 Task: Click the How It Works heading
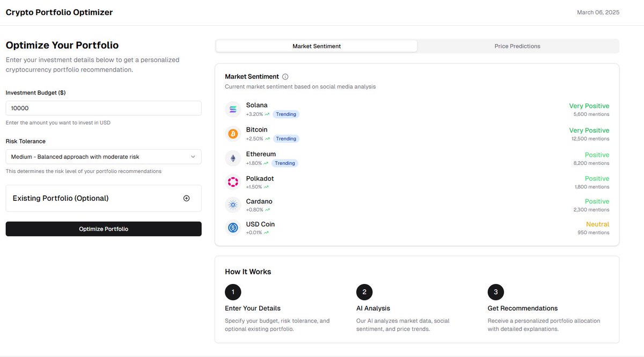click(x=248, y=272)
